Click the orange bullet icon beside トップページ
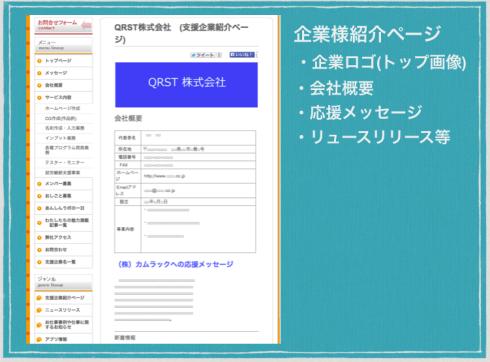The image size is (490, 362). pos(39,61)
